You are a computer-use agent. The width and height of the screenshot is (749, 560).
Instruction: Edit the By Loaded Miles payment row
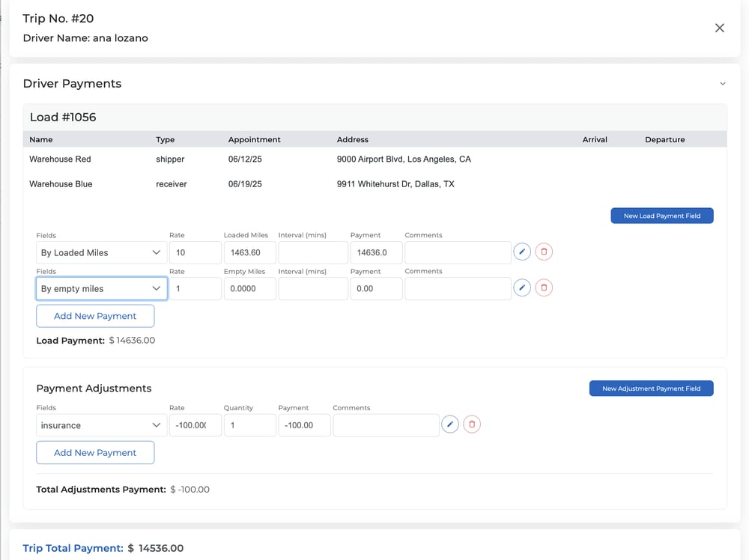[522, 252]
